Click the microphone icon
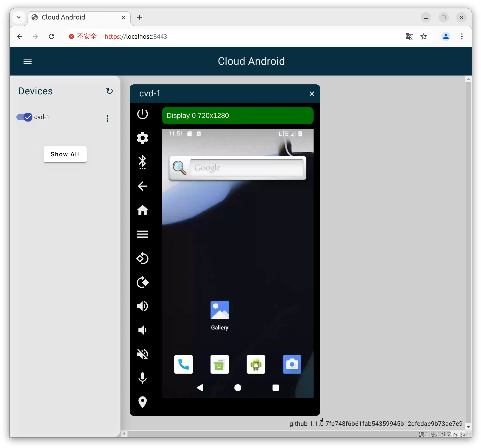 click(143, 378)
